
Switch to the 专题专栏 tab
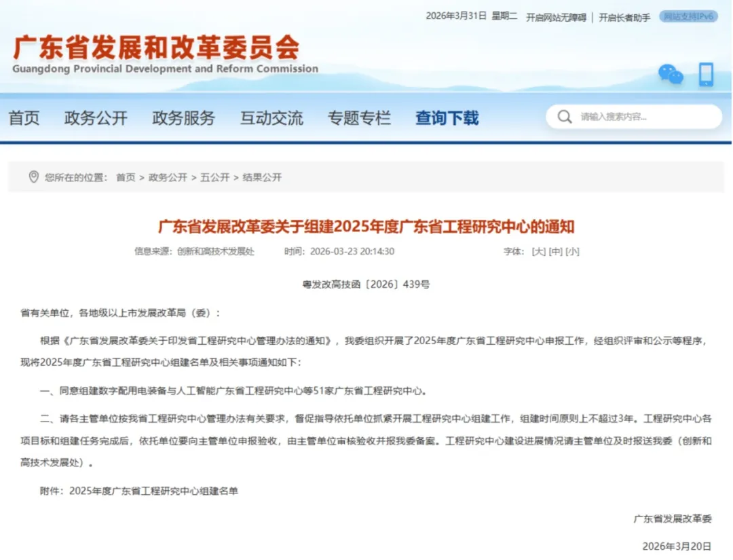pos(359,117)
